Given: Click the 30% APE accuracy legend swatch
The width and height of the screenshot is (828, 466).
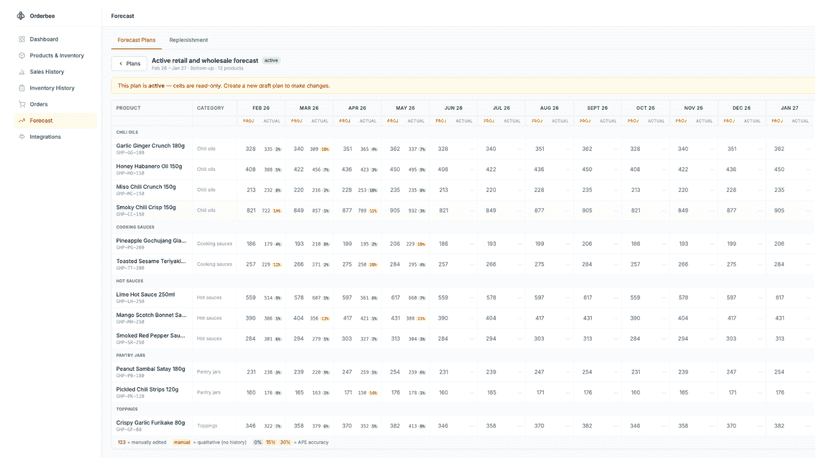Looking at the screenshot, I should [285, 442].
